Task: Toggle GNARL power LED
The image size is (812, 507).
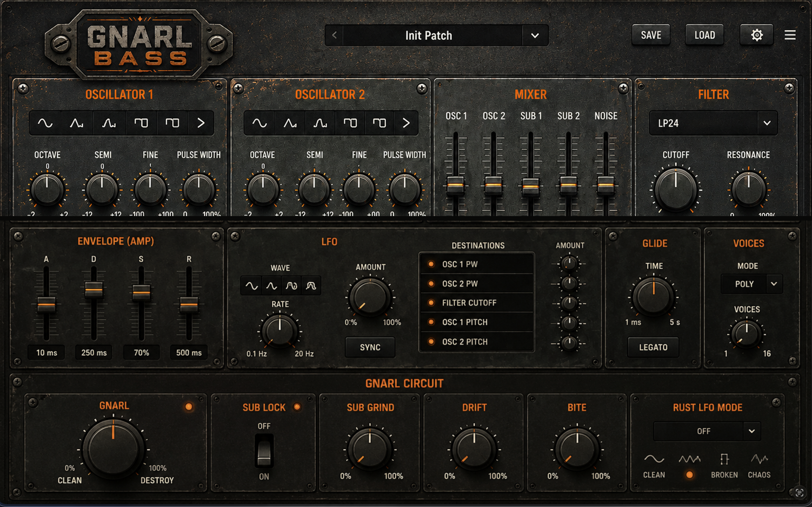Action: tap(189, 407)
